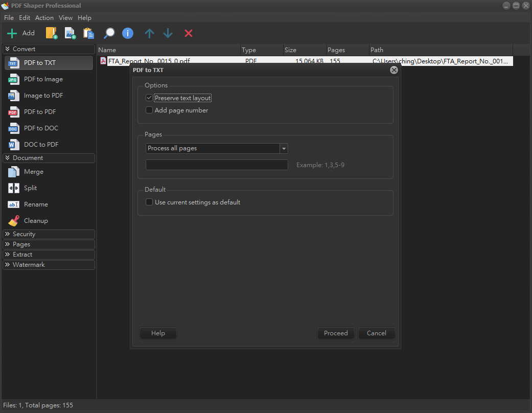
Task: Move file down with the down arrow
Action: pos(168,33)
